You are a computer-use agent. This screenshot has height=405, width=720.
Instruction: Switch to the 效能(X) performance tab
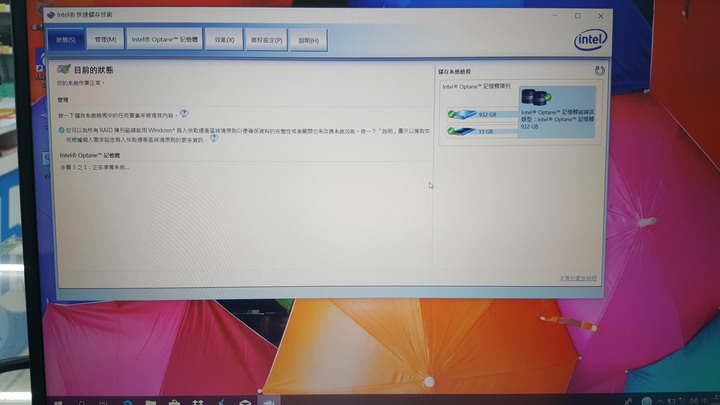(x=224, y=40)
